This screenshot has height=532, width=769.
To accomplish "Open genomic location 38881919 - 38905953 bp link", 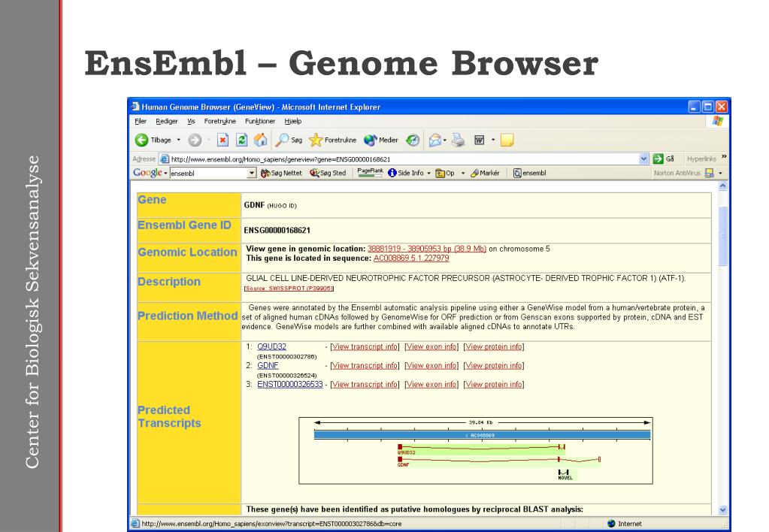I will coord(427,249).
